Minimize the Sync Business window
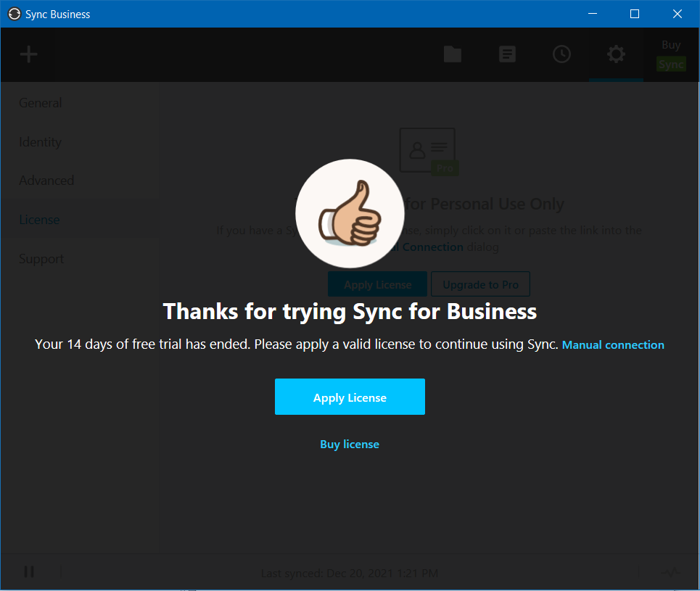The width and height of the screenshot is (700, 591). 593,14
